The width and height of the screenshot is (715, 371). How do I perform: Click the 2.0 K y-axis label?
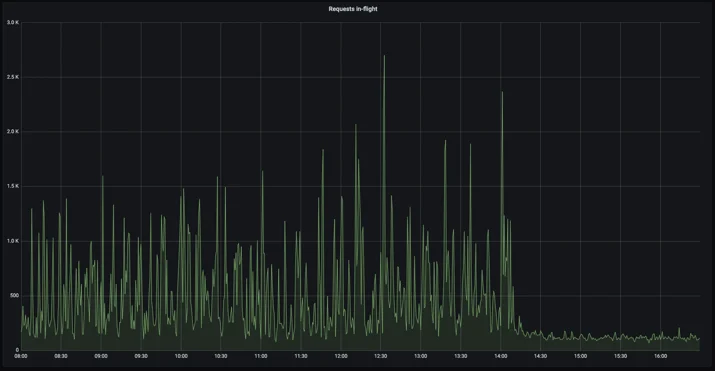(x=13, y=131)
